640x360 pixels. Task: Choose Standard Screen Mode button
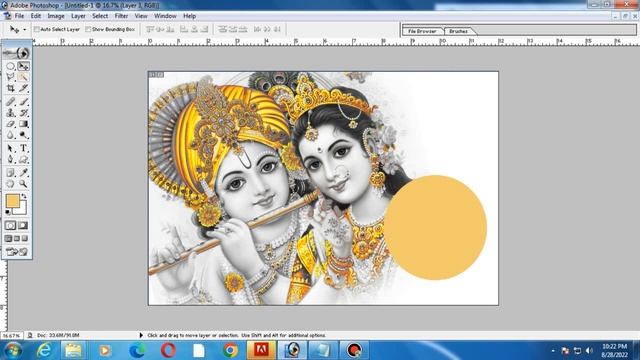[9, 238]
